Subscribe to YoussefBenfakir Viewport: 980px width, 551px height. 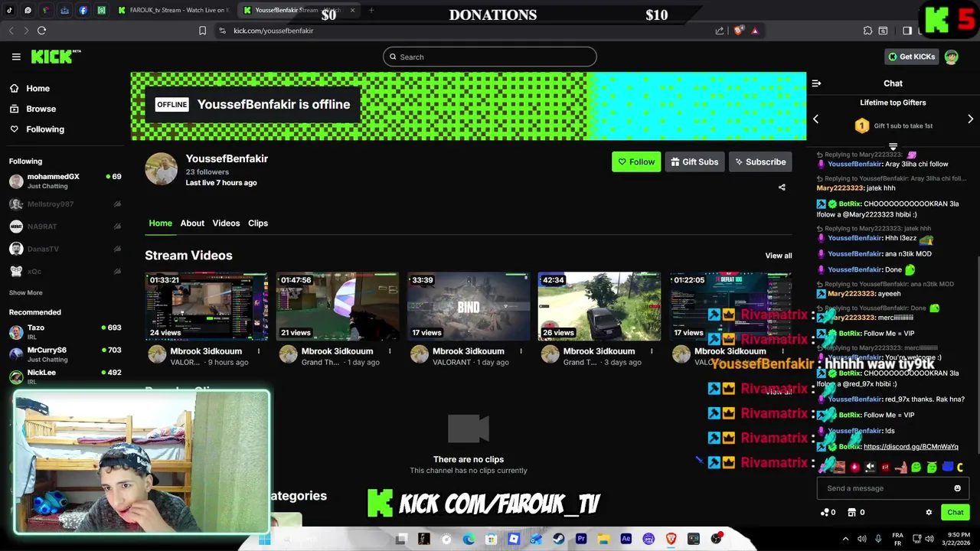[759, 162]
